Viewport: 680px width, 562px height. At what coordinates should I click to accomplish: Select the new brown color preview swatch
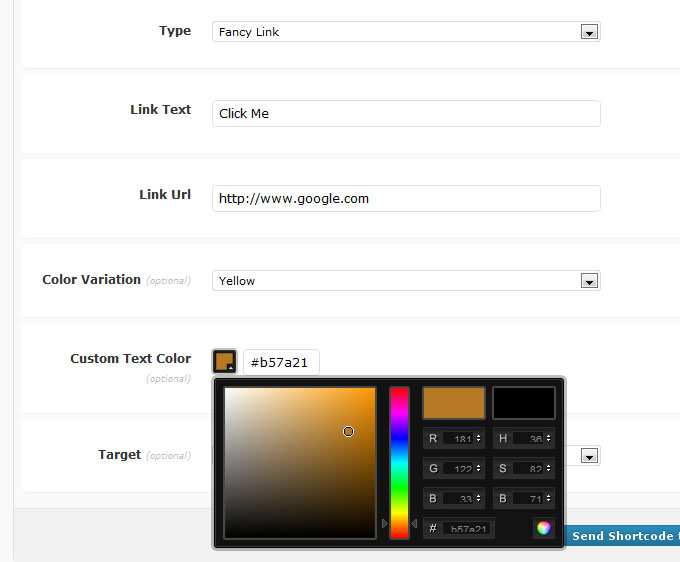[453, 402]
